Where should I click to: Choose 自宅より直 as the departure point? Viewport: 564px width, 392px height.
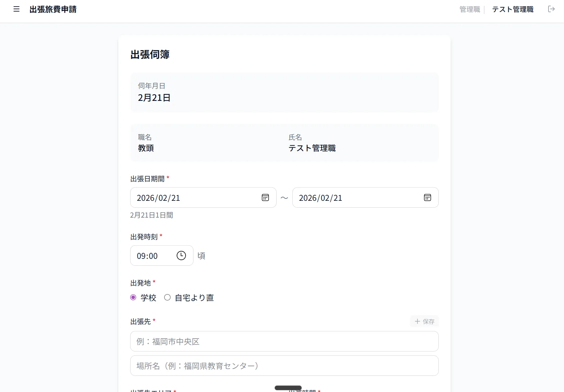coord(167,297)
